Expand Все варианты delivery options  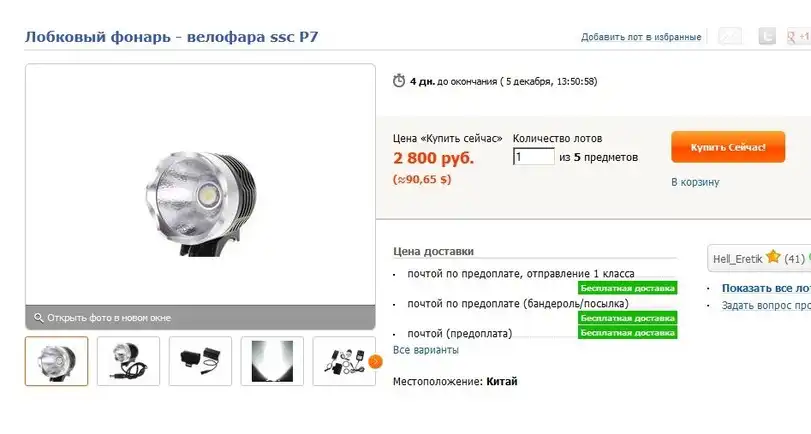pos(426,350)
